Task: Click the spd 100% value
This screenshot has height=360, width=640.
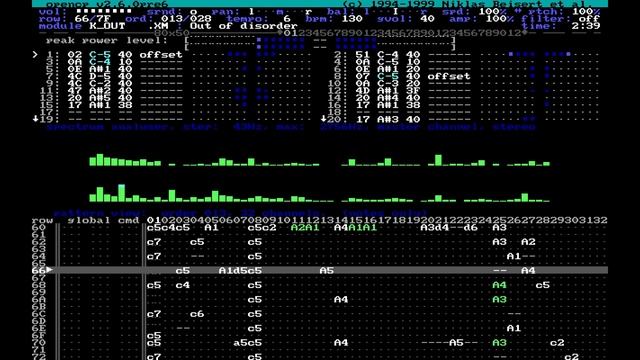Action: point(493,11)
